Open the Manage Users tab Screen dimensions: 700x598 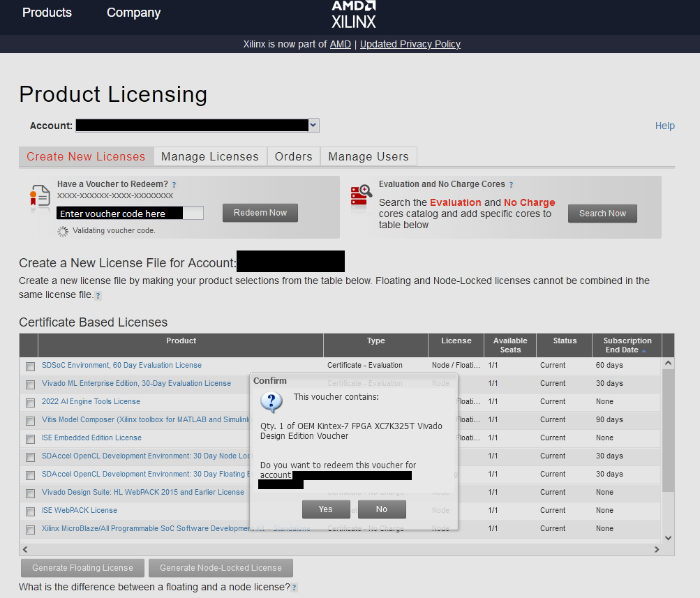[368, 156]
